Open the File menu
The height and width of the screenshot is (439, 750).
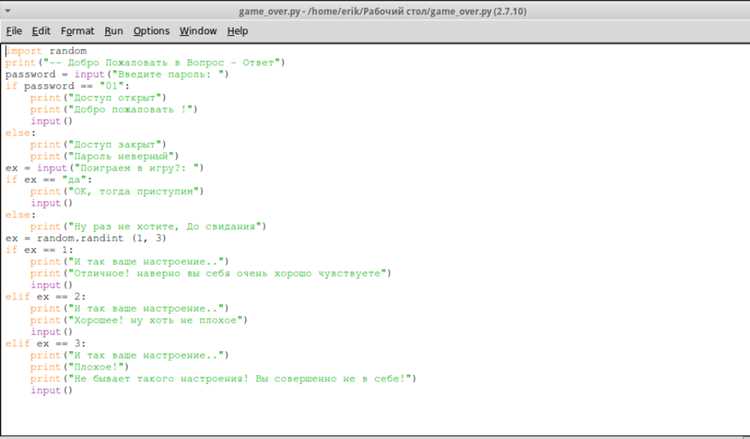14,31
